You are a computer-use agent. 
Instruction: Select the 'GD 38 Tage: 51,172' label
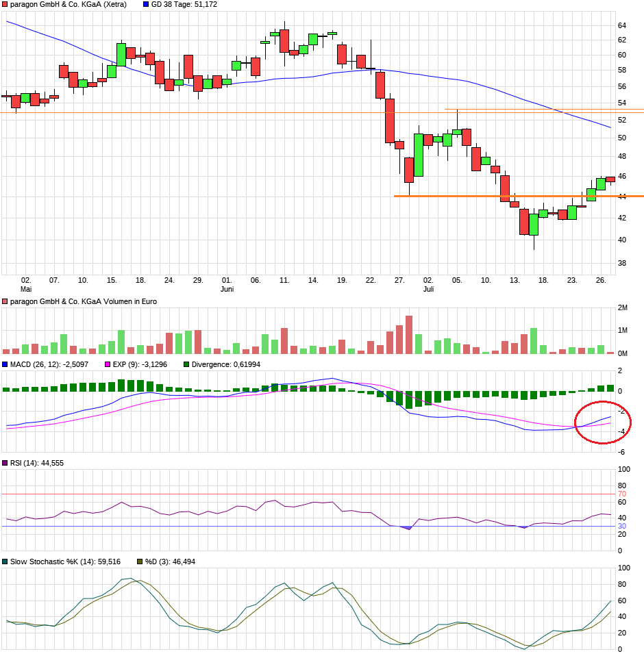click(x=184, y=5)
